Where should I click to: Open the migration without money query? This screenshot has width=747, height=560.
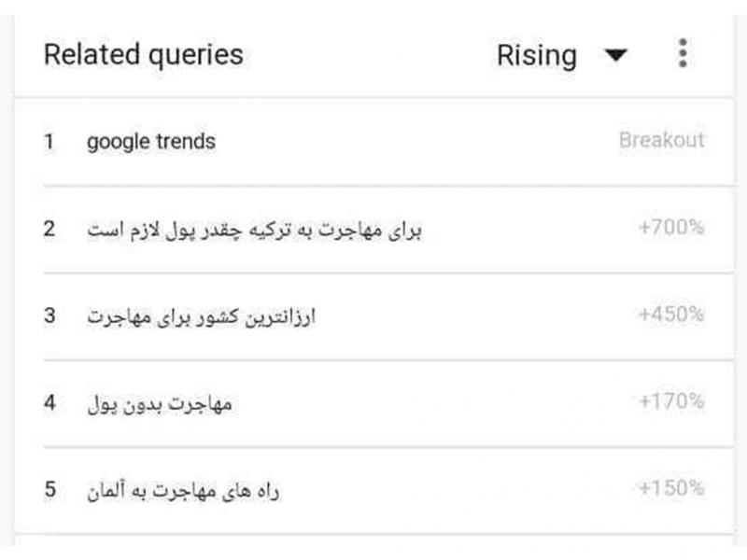coord(159,403)
